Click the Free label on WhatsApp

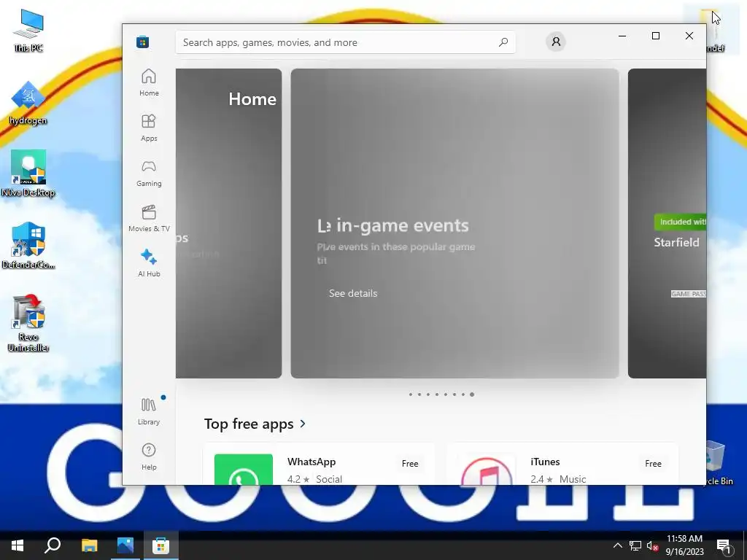pos(410,463)
